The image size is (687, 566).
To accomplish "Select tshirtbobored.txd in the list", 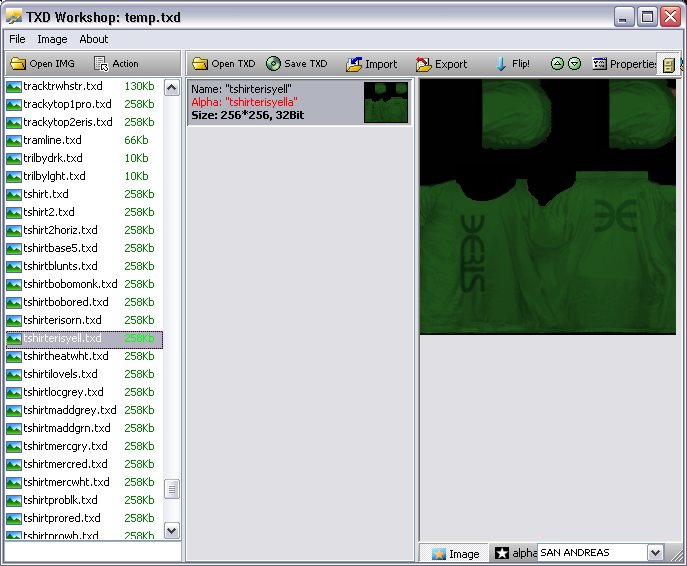I will (84, 302).
